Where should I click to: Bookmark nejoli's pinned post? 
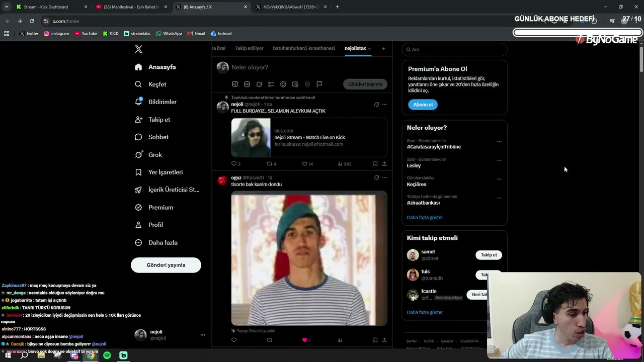pyautogui.click(x=375, y=164)
